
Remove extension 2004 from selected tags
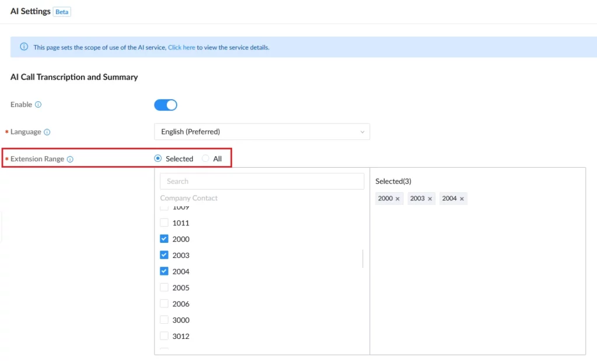point(462,199)
